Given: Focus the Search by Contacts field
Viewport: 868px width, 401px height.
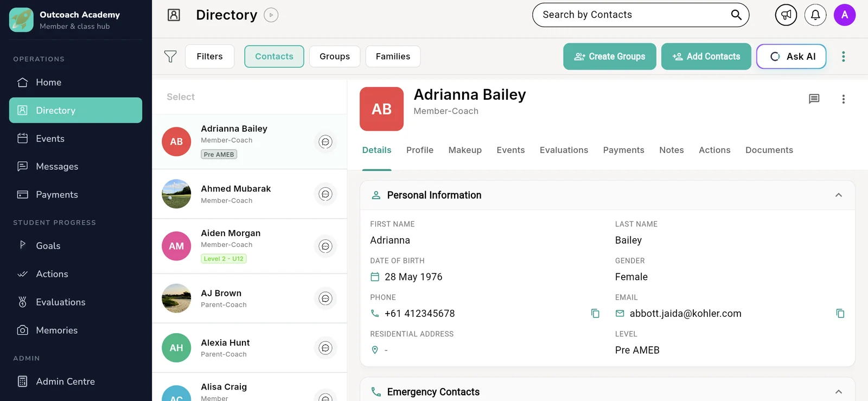Looking at the screenshot, I should click(641, 15).
